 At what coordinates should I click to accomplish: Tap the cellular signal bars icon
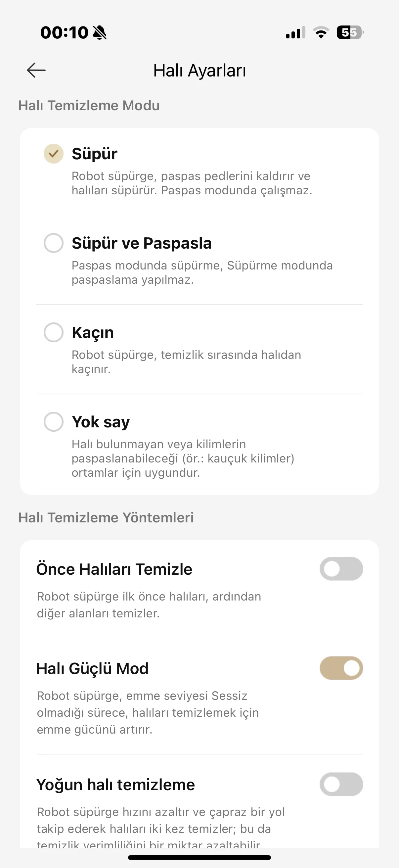point(295,33)
